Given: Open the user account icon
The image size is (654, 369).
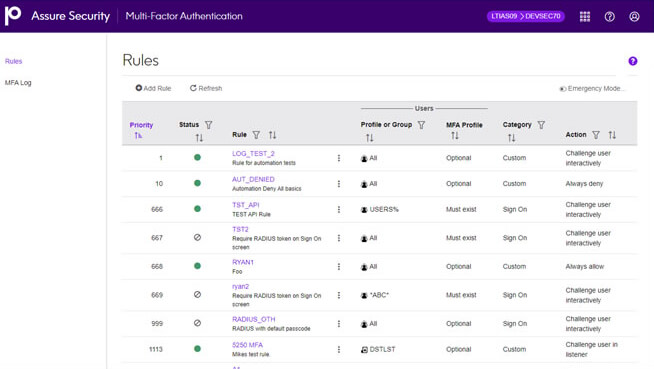Looking at the screenshot, I should coord(634,16).
